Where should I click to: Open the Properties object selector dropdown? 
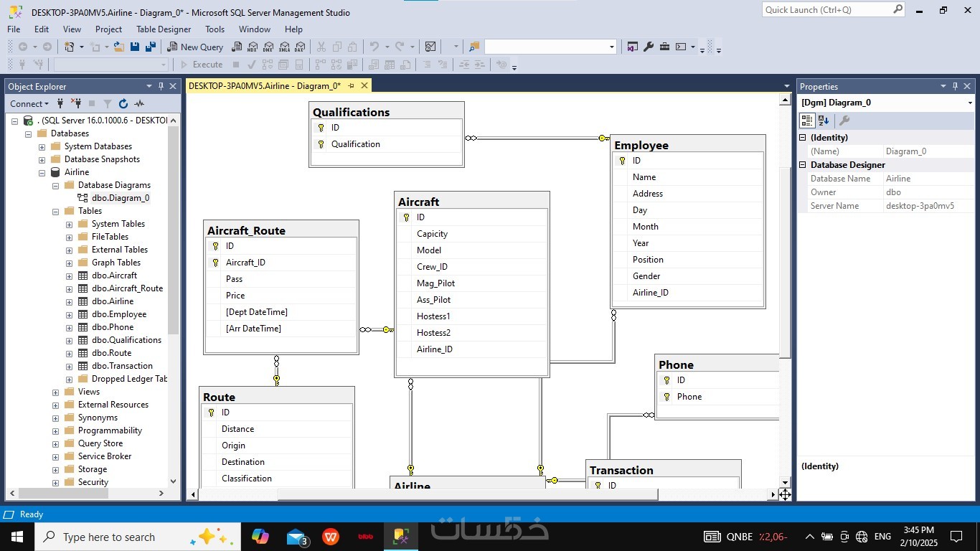pos(970,103)
